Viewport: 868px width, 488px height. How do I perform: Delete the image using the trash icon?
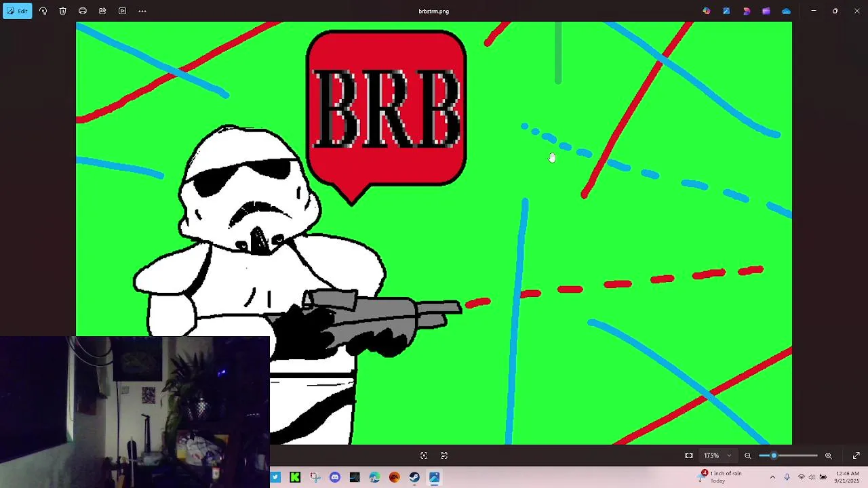pyautogui.click(x=62, y=11)
